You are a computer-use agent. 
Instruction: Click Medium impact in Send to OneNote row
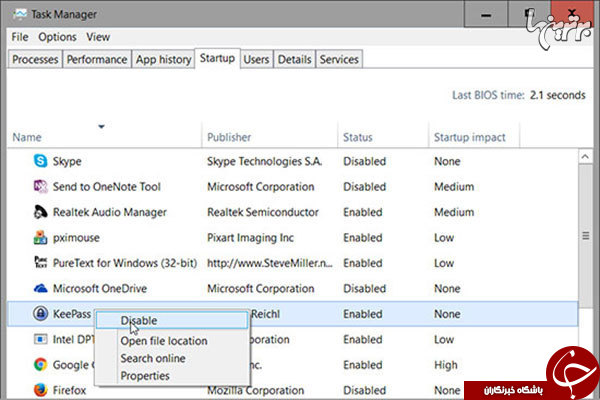pos(454,187)
